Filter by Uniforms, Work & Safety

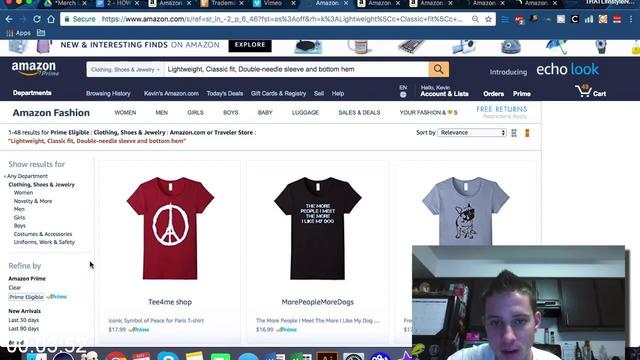(44, 242)
